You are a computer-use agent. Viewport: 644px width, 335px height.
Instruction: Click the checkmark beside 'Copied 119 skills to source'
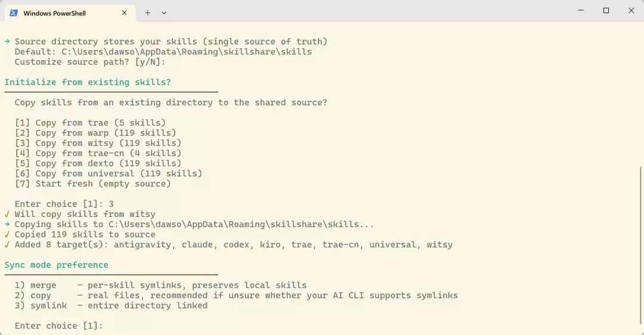(7, 234)
